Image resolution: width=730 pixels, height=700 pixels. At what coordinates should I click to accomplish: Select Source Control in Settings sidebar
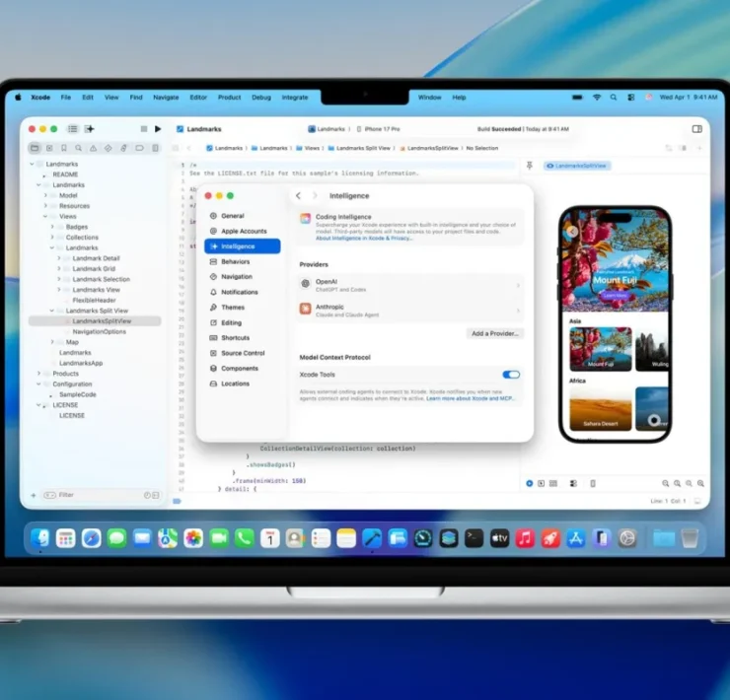[x=242, y=353]
